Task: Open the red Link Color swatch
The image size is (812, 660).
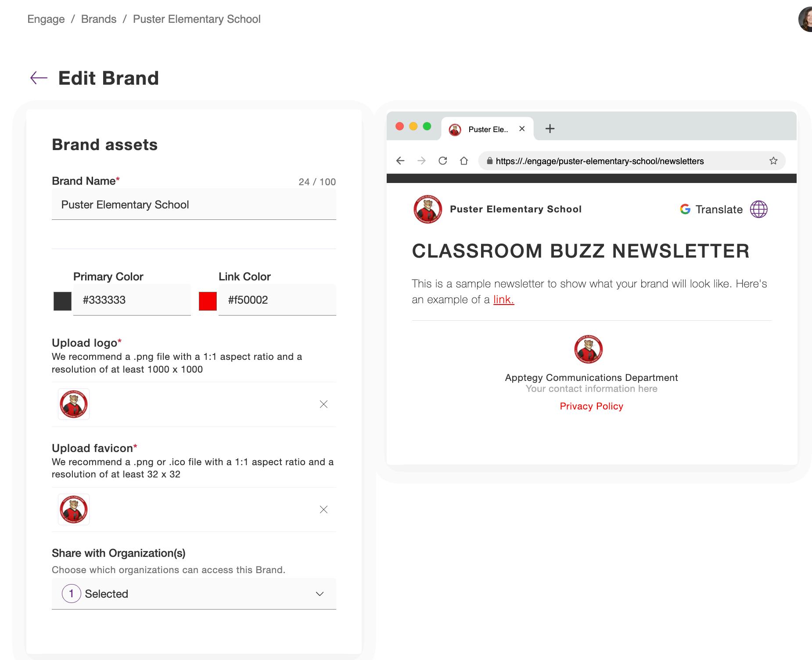Action: (208, 301)
